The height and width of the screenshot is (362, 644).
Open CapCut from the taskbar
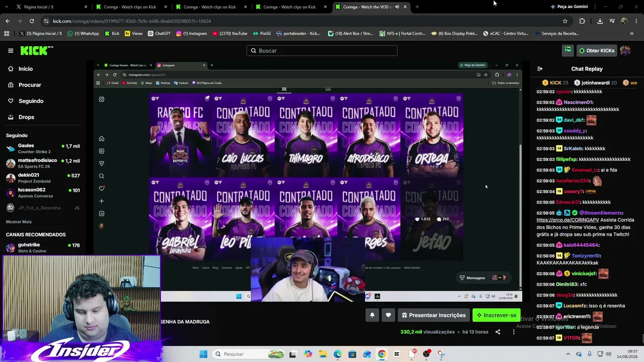pyautogui.click(x=396, y=354)
